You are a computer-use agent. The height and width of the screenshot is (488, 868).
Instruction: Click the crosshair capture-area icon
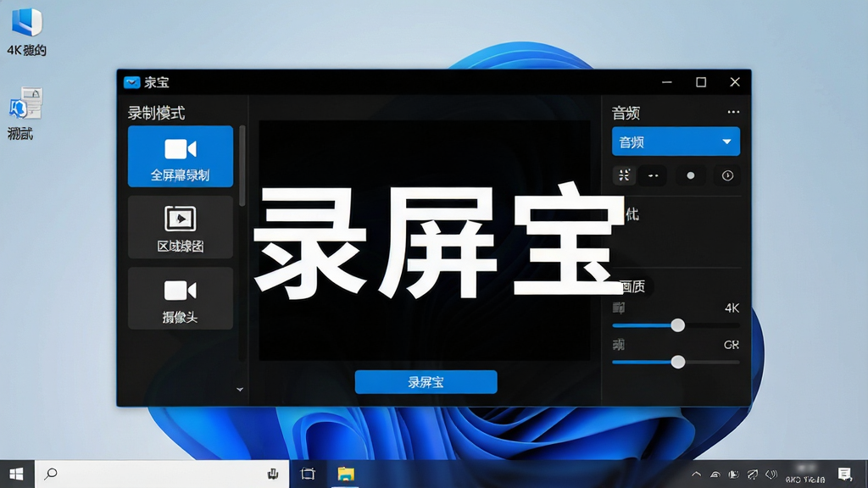point(624,175)
